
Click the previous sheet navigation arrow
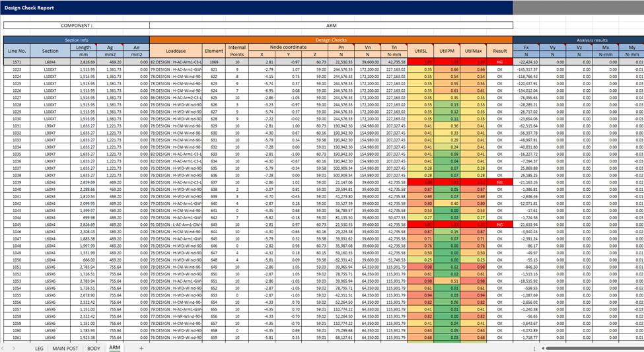(5, 347)
